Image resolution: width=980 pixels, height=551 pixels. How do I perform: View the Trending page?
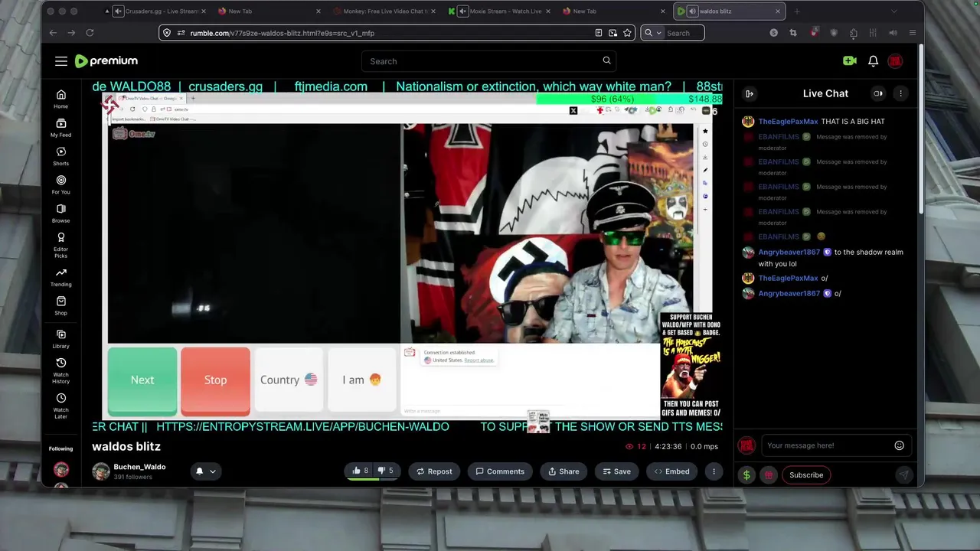tap(61, 277)
